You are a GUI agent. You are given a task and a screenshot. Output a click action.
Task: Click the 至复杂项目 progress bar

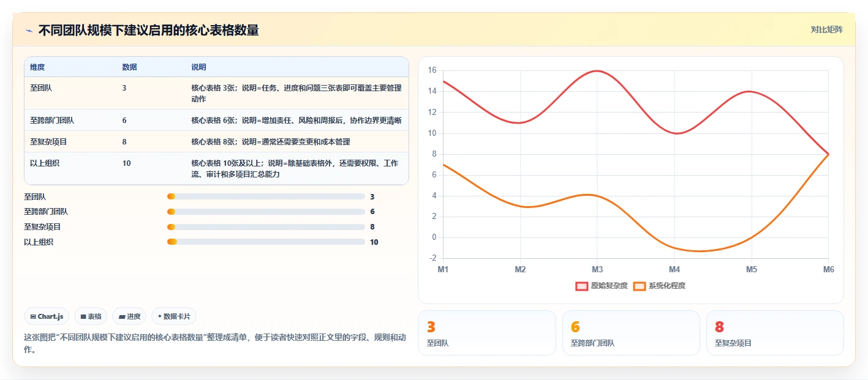[266, 227]
